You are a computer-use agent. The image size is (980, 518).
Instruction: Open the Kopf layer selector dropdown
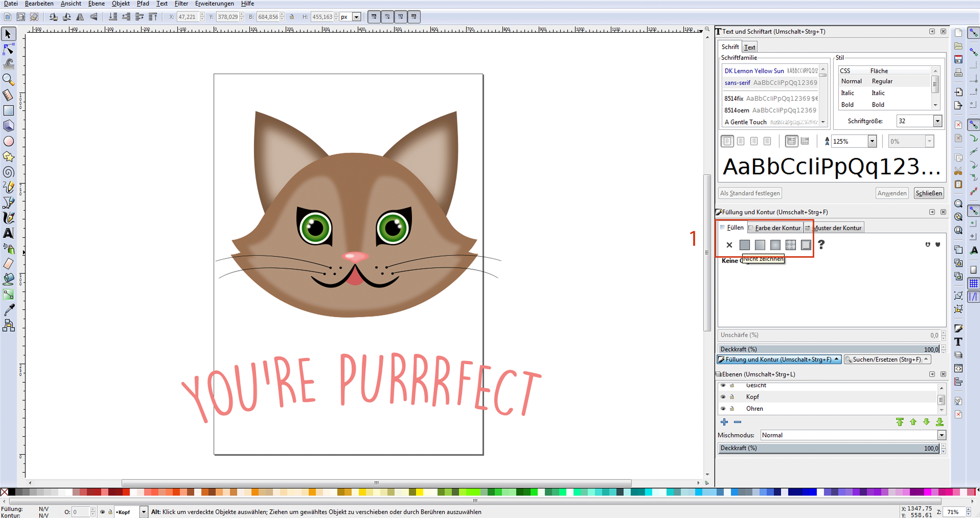[x=143, y=512]
